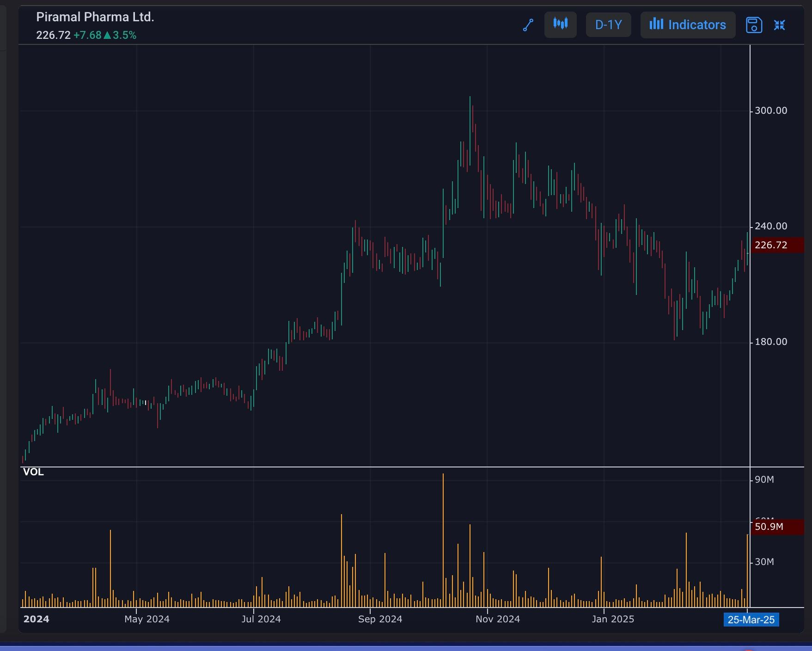812x651 pixels.
Task: Click the Nov 2024 time axis label
Action: pos(498,619)
